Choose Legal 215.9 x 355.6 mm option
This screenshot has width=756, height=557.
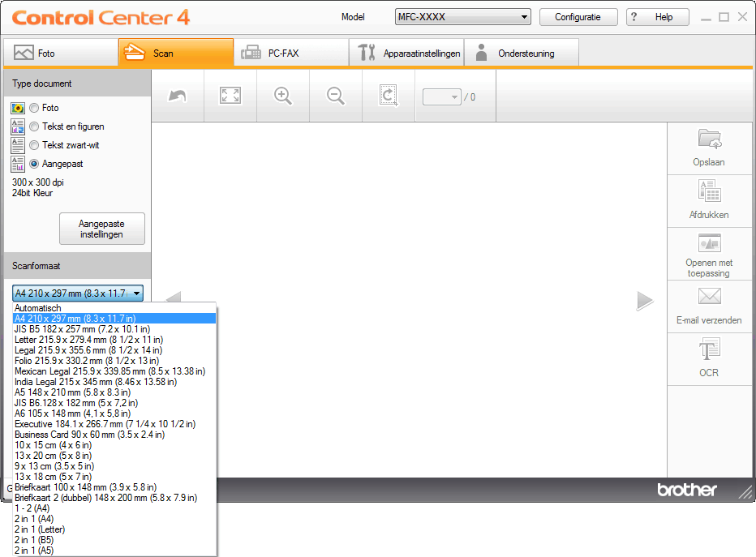114,350
